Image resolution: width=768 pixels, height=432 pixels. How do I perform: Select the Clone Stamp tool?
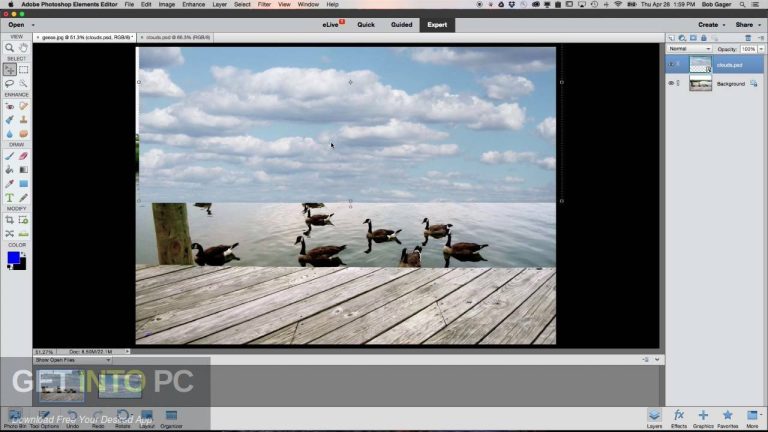pyautogui.click(x=23, y=120)
